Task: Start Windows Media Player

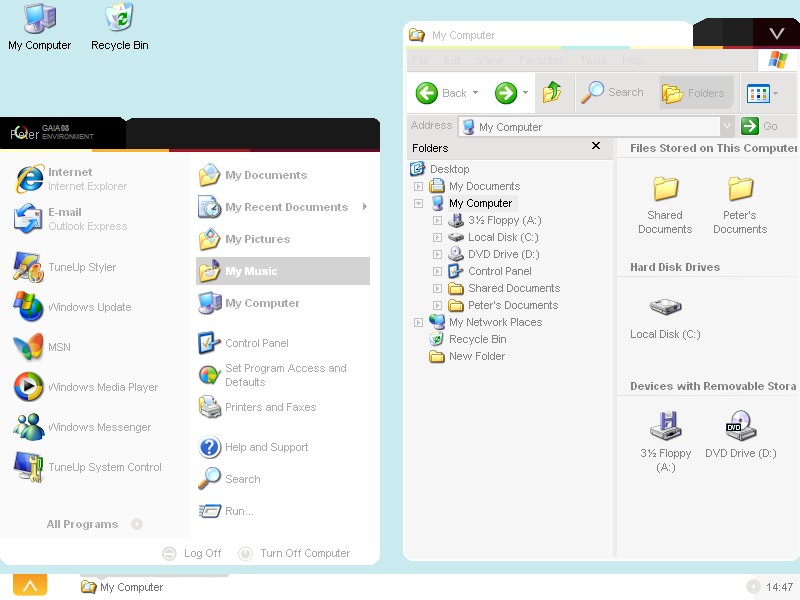Action: (86, 387)
